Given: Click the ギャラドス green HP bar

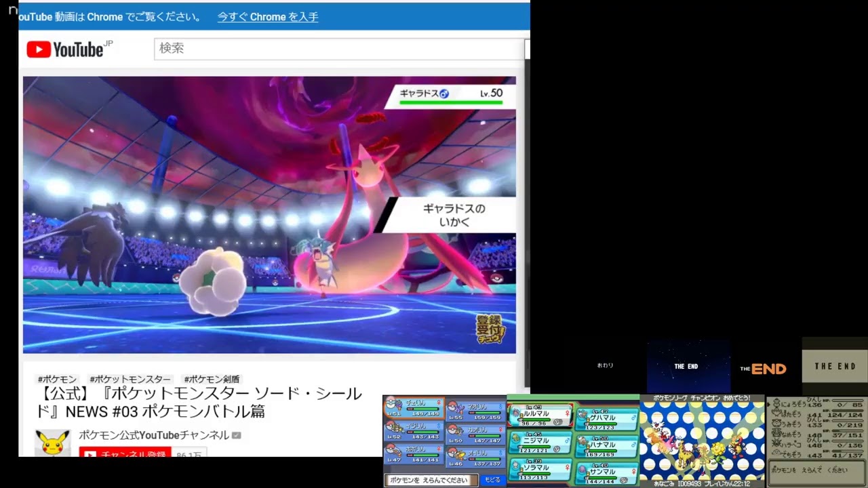Looking at the screenshot, I should point(451,103).
